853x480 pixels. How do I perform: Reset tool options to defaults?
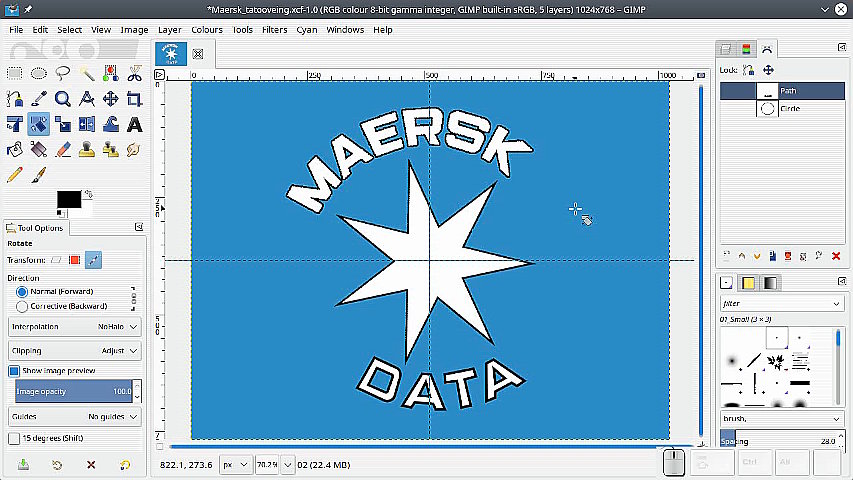[125, 465]
